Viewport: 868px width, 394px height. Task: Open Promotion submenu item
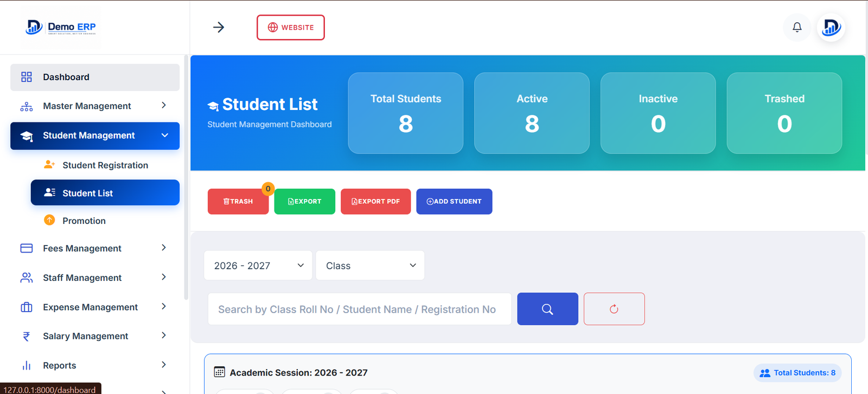click(105, 221)
